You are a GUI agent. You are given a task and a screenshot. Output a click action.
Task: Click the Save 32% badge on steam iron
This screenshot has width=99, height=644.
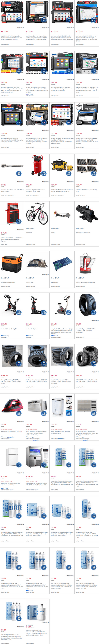coord(19,414)
